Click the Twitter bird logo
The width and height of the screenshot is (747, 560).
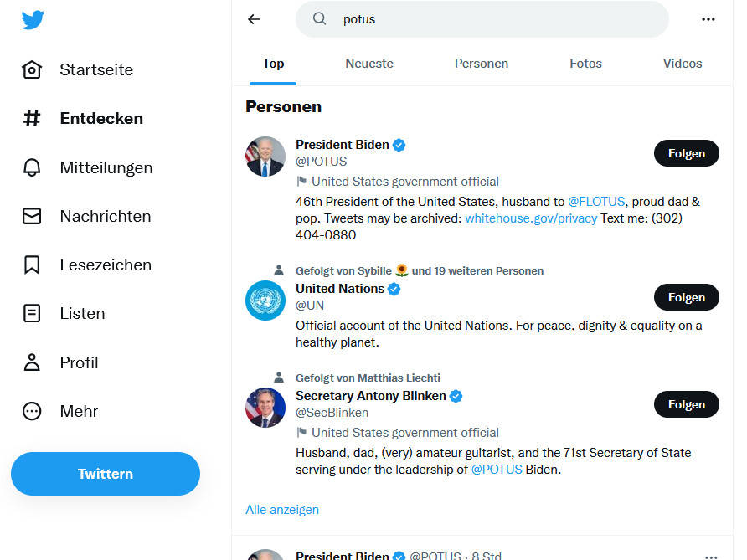(32, 18)
